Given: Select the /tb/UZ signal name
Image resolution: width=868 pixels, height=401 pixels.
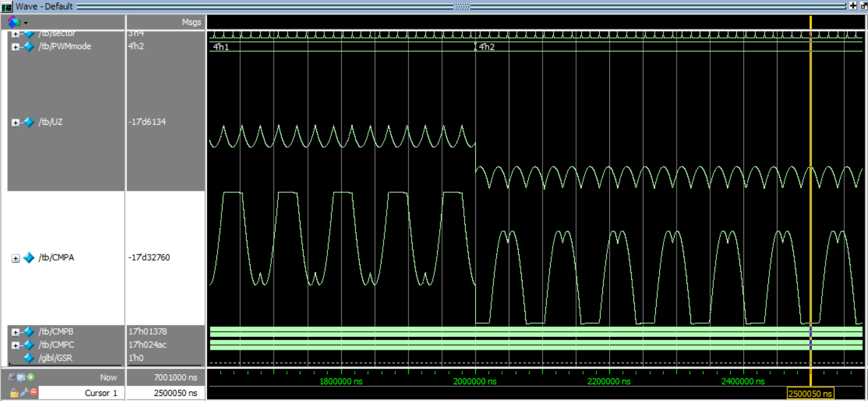Looking at the screenshot, I should point(51,122).
